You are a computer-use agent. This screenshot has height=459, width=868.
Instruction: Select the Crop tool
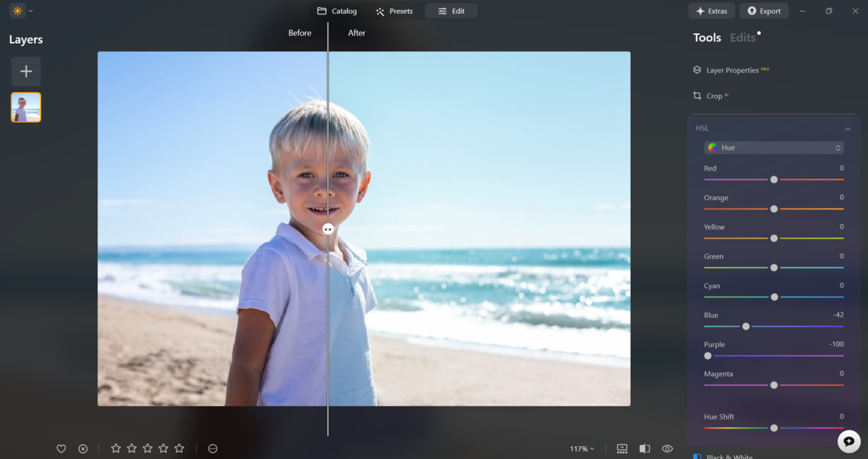pyautogui.click(x=715, y=95)
